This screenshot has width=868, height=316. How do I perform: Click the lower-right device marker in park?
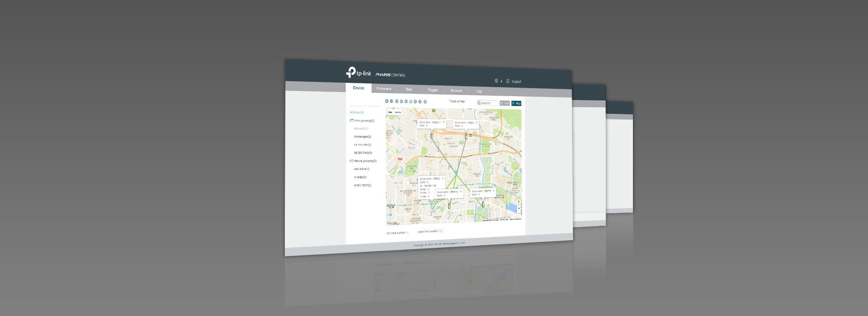(x=483, y=204)
